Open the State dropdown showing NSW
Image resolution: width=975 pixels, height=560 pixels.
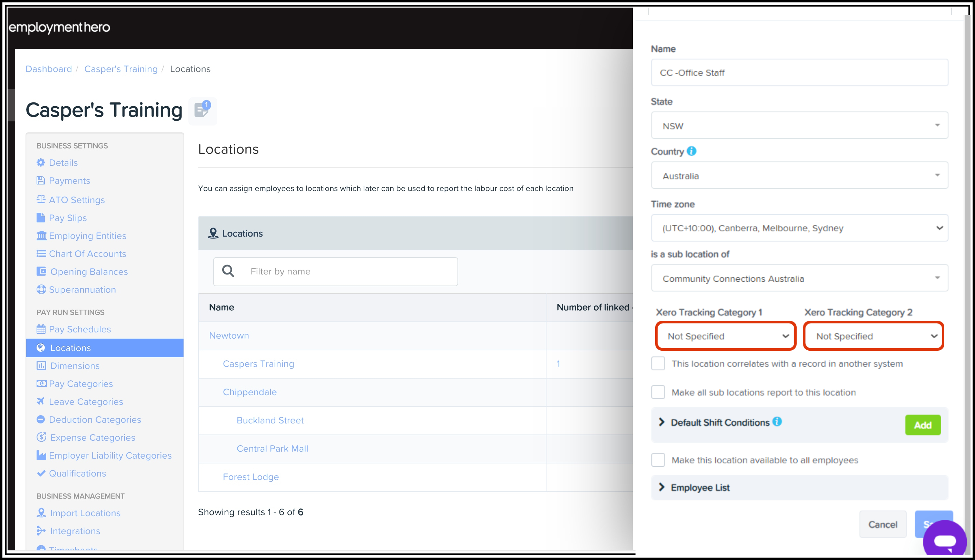[799, 126]
